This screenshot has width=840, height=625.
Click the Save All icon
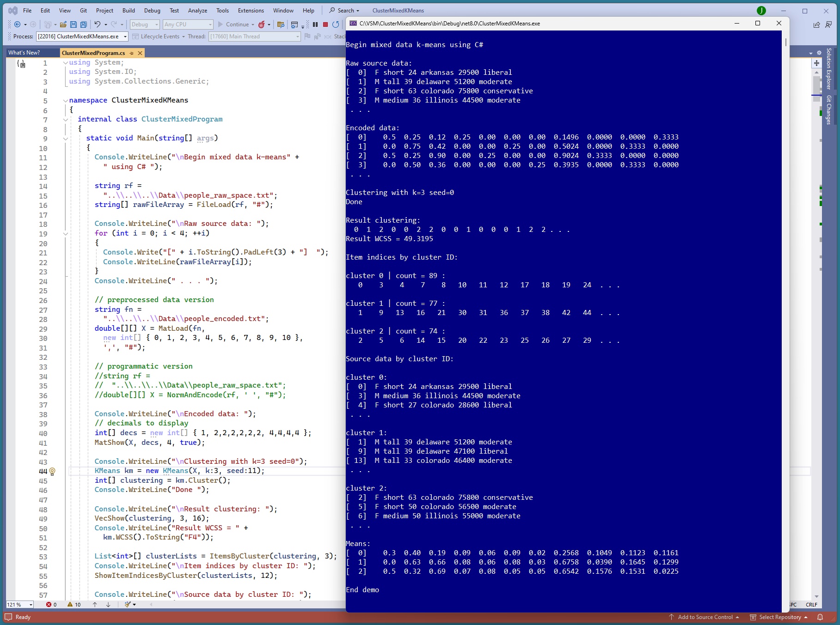click(x=83, y=24)
